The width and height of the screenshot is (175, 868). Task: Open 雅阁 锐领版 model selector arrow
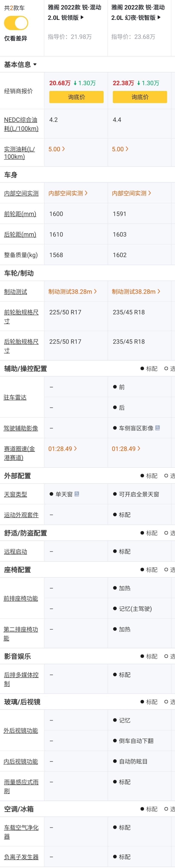tap(82, 17)
